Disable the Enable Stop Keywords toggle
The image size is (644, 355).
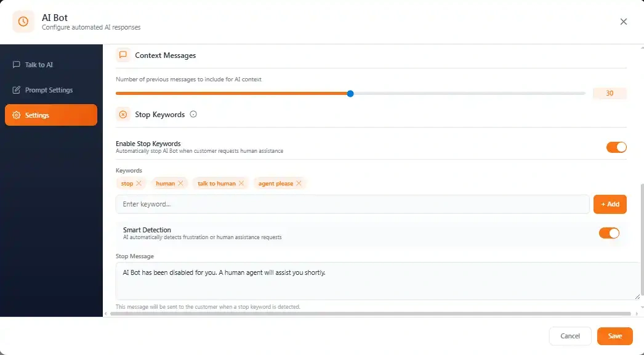[x=616, y=147]
